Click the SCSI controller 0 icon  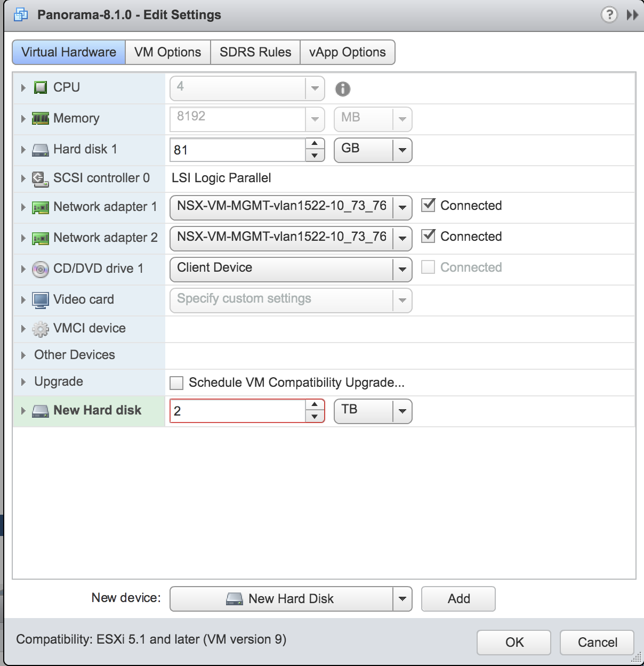[x=41, y=178]
